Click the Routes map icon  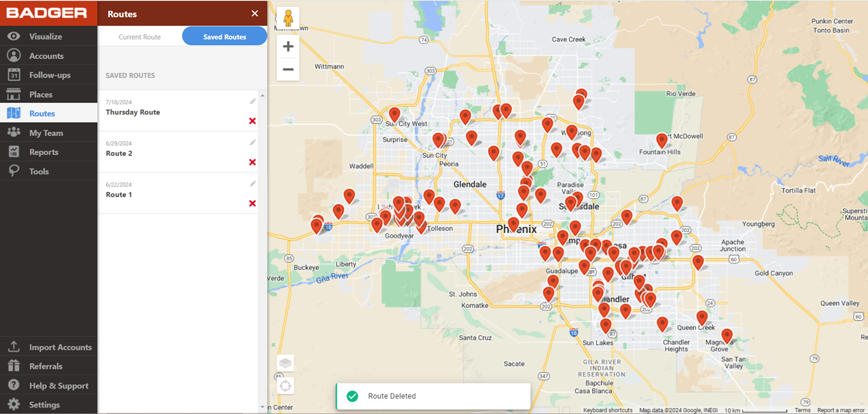(x=14, y=113)
